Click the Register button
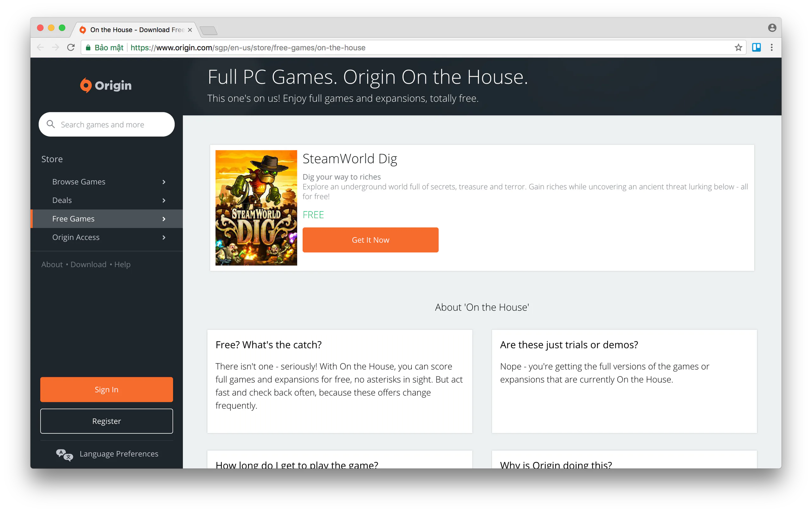The width and height of the screenshot is (812, 512). point(107,421)
